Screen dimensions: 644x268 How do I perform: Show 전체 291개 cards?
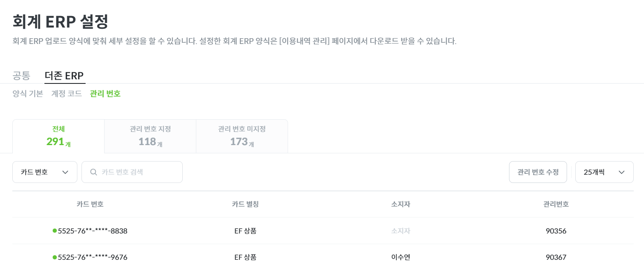point(58,136)
